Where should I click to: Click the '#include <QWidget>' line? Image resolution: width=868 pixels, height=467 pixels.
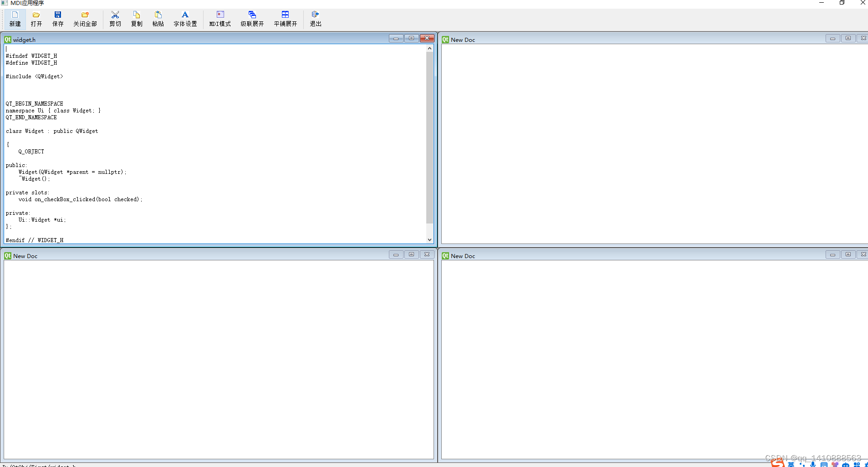[x=35, y=76]
